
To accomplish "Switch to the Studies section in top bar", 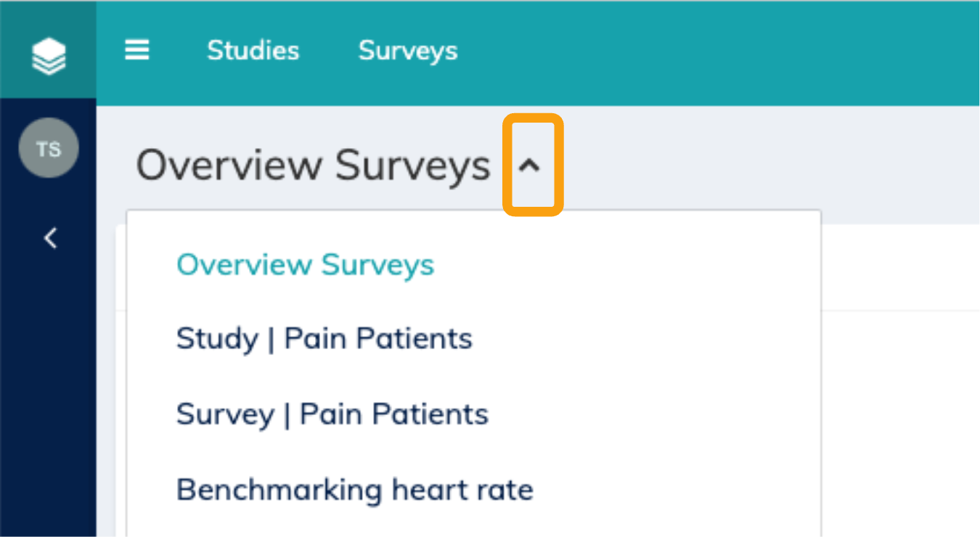I will [x=253, y=51].
